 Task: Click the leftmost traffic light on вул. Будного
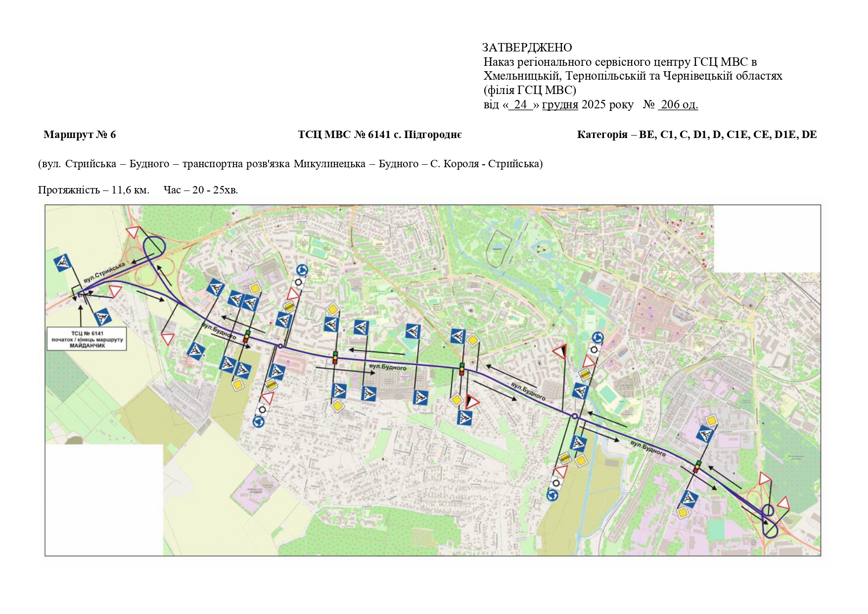[246, 336]
